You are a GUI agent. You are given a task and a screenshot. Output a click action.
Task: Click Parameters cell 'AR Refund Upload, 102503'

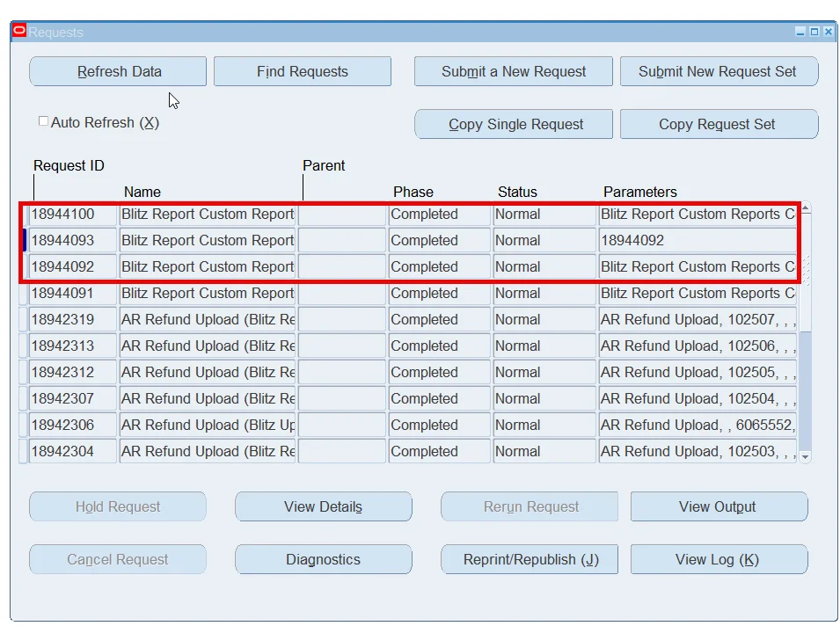(x=698, y=451)
